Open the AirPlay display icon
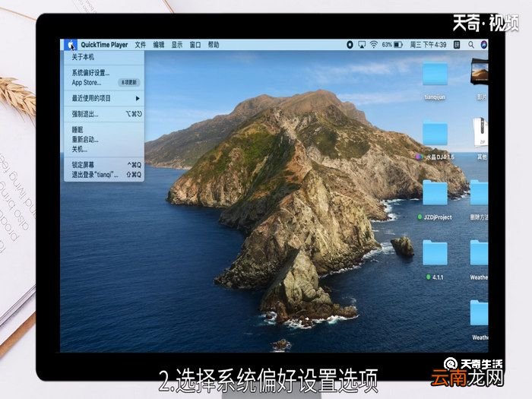This screenshot has width=532, height=399. coord(362,45)
